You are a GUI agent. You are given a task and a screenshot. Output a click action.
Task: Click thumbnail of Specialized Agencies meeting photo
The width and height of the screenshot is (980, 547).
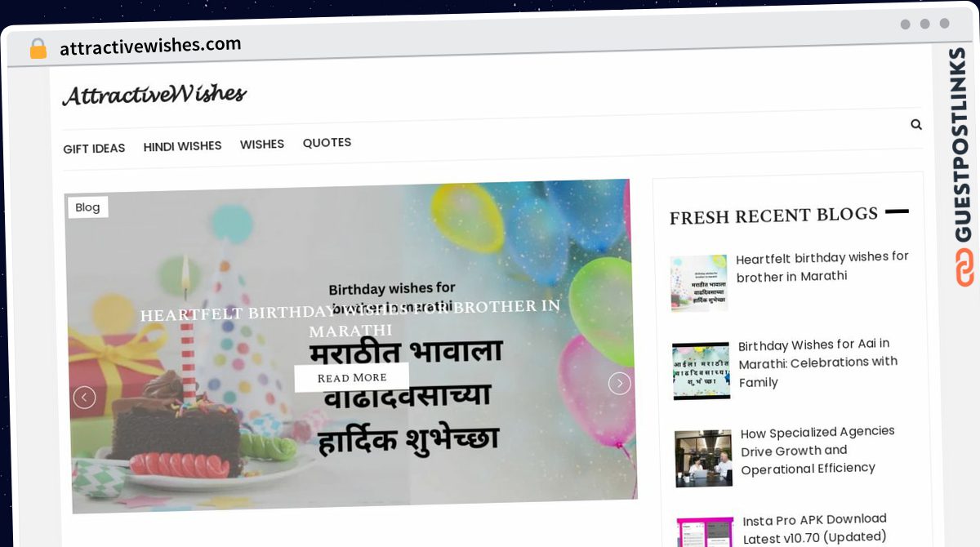coord(704,459)
